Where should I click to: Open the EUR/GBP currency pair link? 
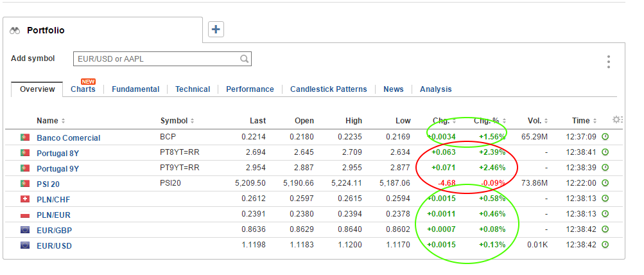click(x=55, y=229)
